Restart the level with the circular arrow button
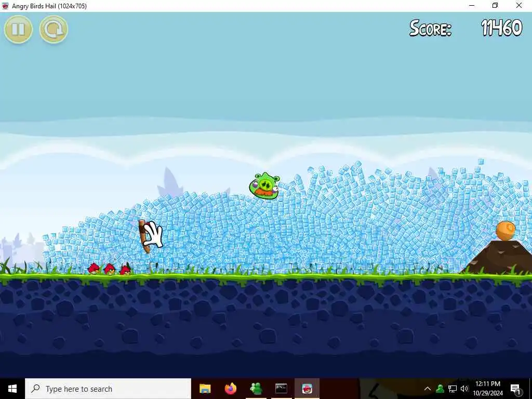 (54, 29)
